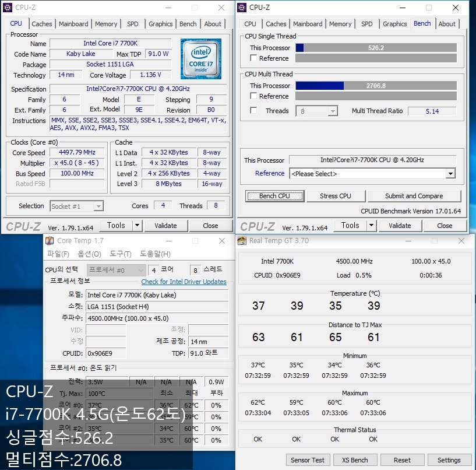Open Memory tab in left CPU-Z

pos(106,24)
